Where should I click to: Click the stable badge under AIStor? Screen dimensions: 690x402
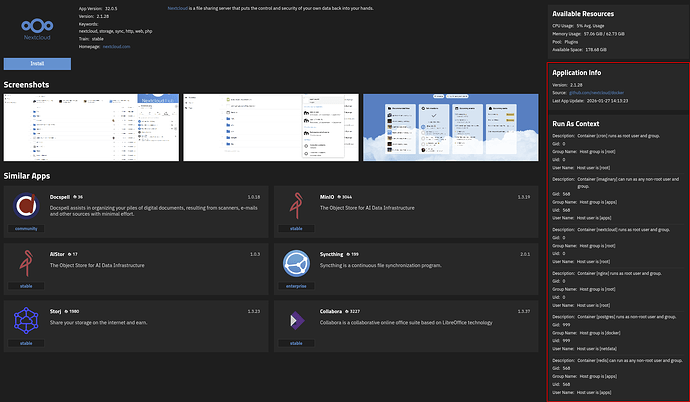coord(26,286)
